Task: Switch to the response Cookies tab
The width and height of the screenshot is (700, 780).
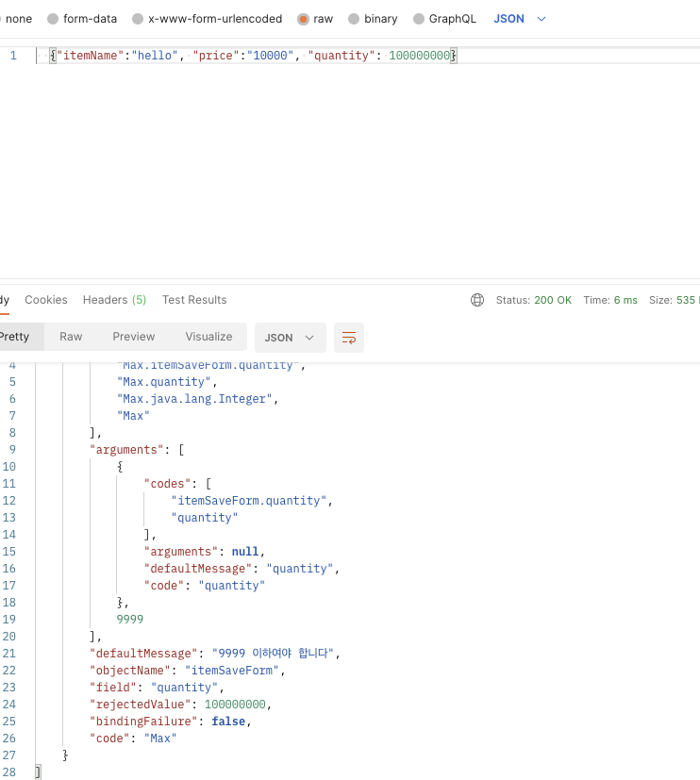Action: [x=46, y=300]
